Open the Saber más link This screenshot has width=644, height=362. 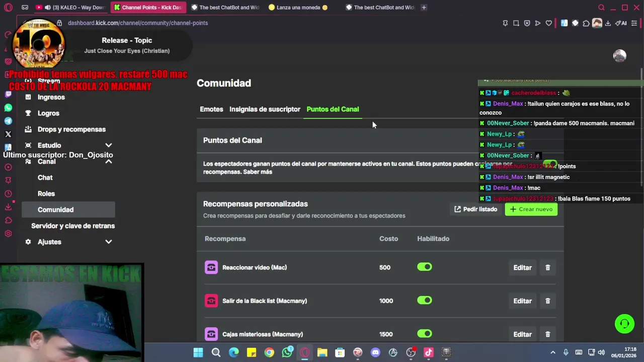(x=258, y=172)
